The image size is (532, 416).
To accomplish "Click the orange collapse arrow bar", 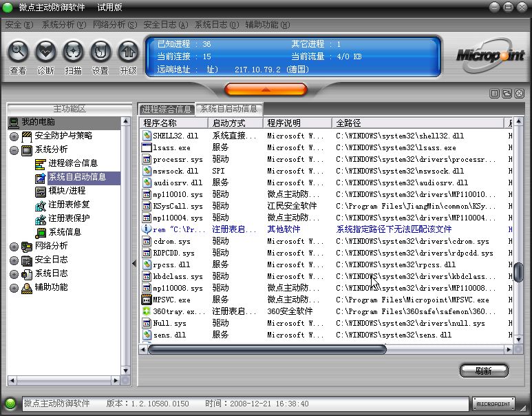I will tap(266, 90).
